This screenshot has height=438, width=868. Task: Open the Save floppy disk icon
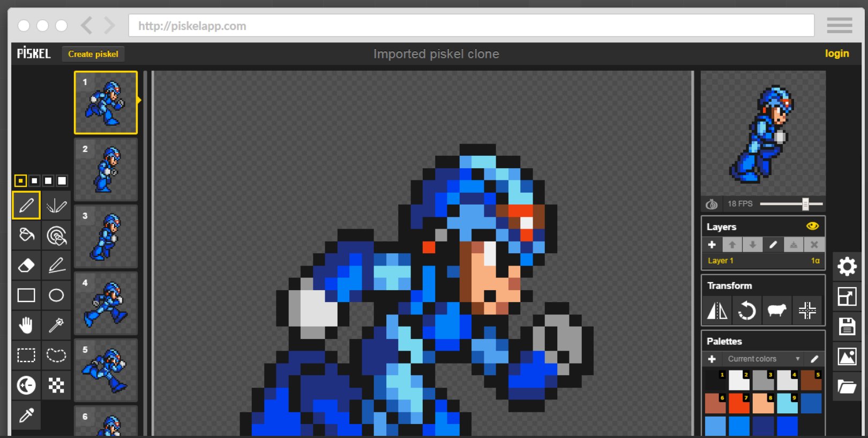[847, 326]
